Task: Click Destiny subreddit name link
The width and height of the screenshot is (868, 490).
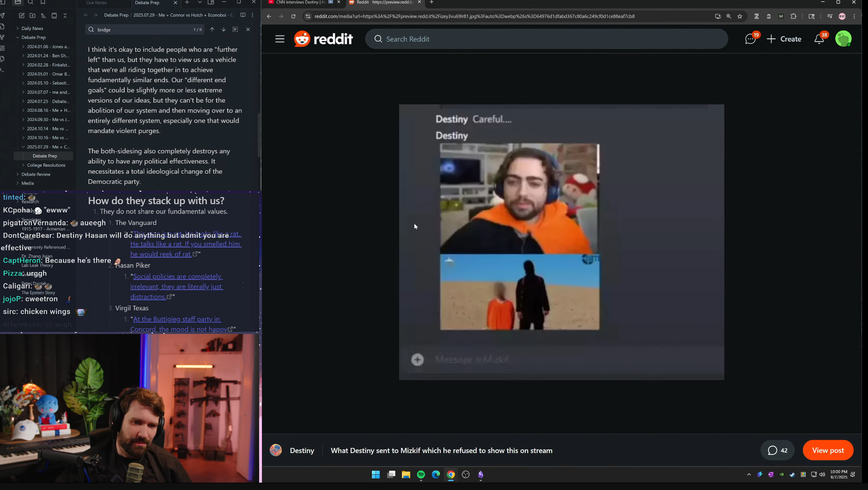Action: (302, 450)
